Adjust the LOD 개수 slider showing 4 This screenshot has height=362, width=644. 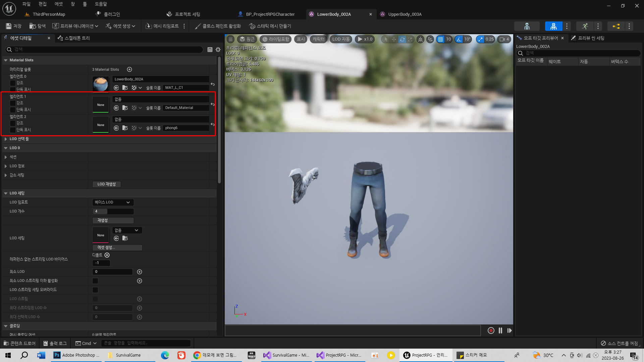(x=113, y=212)
